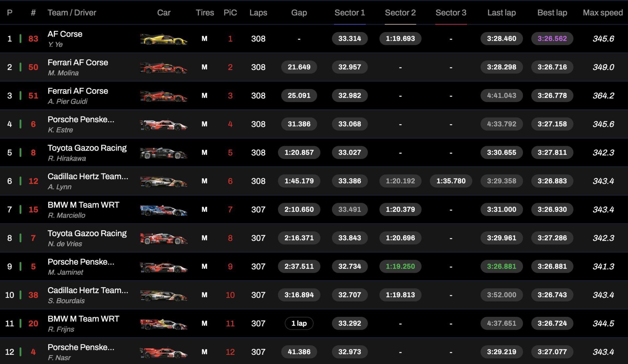Sort by the Gap column header

click(x=299, y=13)
